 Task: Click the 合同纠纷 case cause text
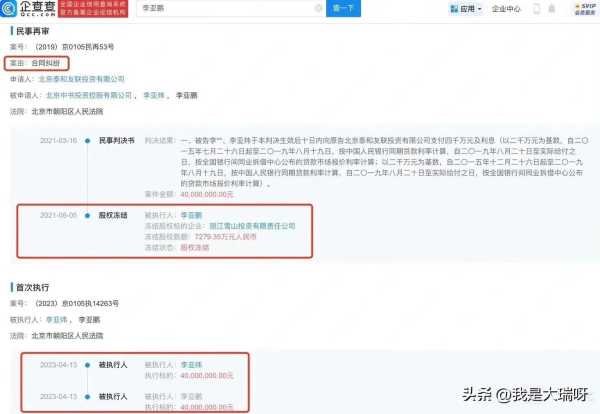[46, 63]
